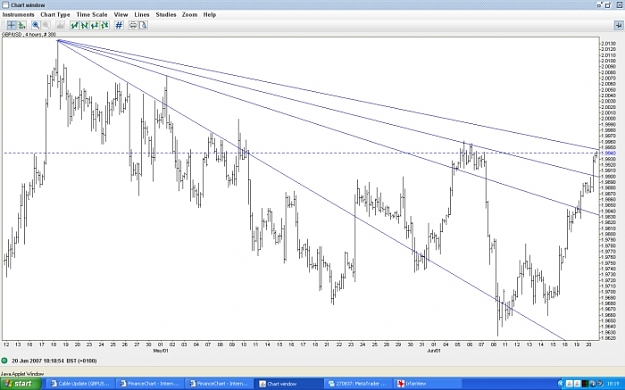The height and width of the screenshot is (390, 625).
Task: Click the icon at the toolbar's far right
Action: [x=618, y=26]
